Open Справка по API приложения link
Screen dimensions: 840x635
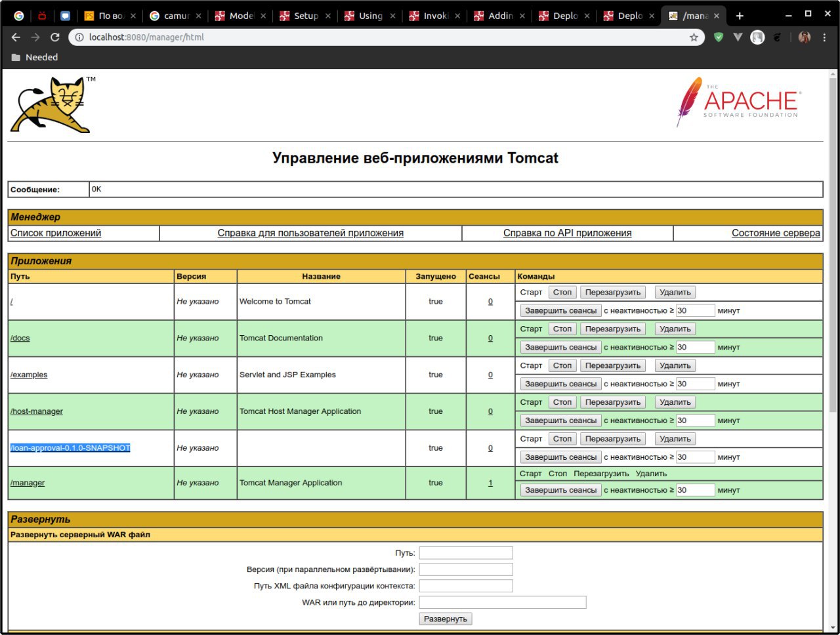(567, 233)
